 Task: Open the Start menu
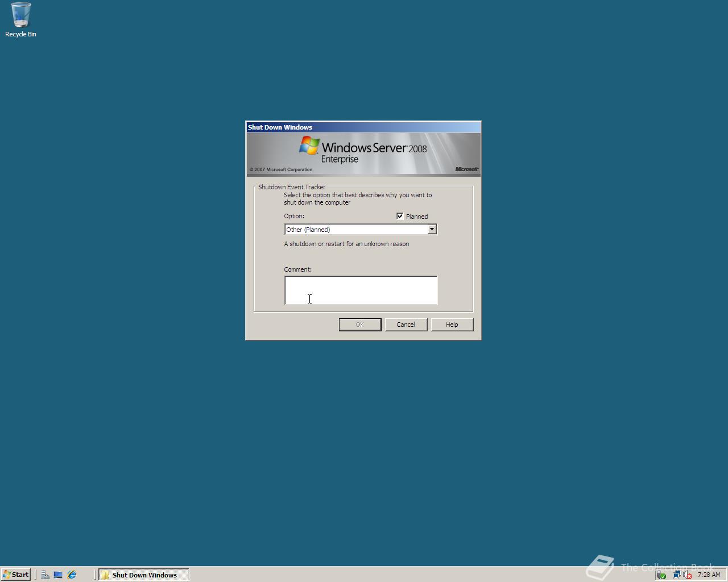click(x=16, y=575)
